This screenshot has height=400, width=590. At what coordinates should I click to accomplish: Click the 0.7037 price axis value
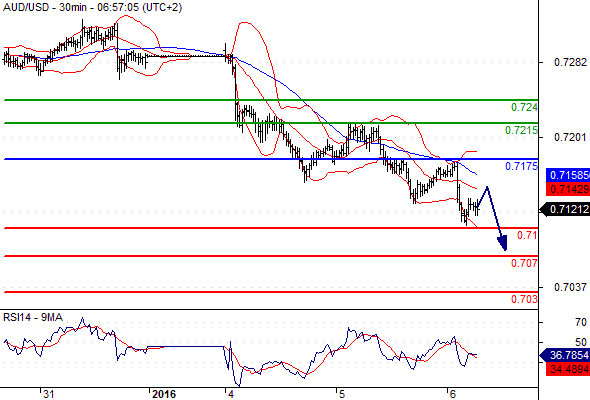coord(570,287)
